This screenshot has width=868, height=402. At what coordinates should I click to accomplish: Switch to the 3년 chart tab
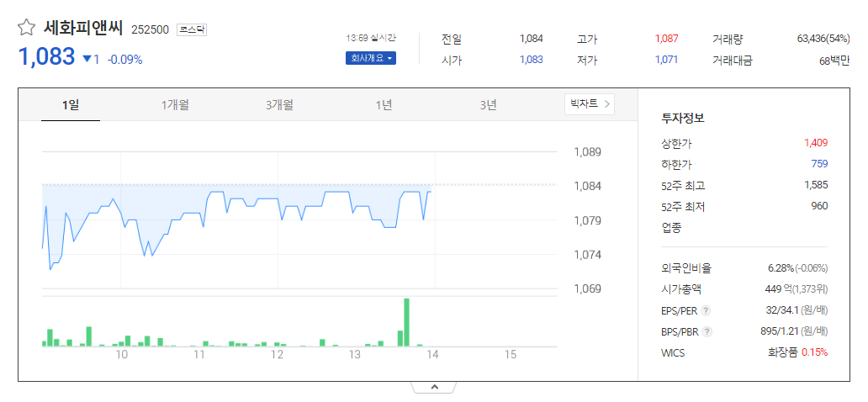point(488,104)
